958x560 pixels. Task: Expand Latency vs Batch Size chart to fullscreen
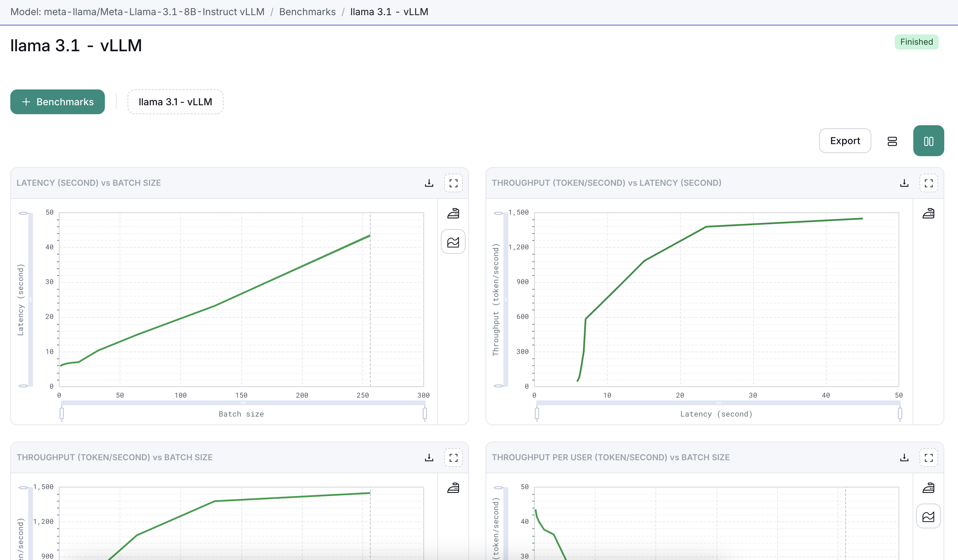click(454, 183)
